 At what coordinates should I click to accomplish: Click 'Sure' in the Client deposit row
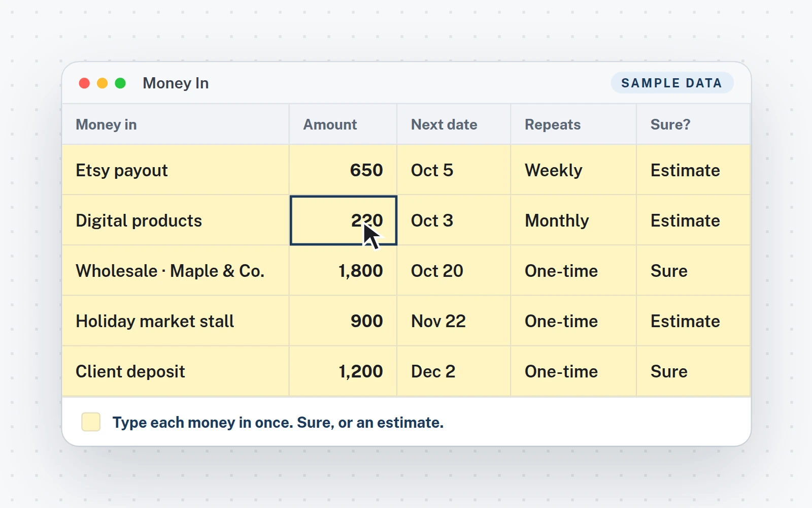pyautogui.click(x=693, y=371)
